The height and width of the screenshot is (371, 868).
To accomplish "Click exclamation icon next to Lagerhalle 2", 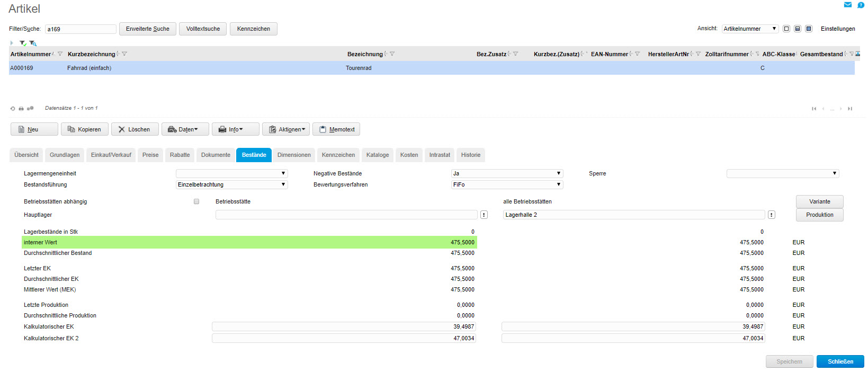I will point(772,215).
